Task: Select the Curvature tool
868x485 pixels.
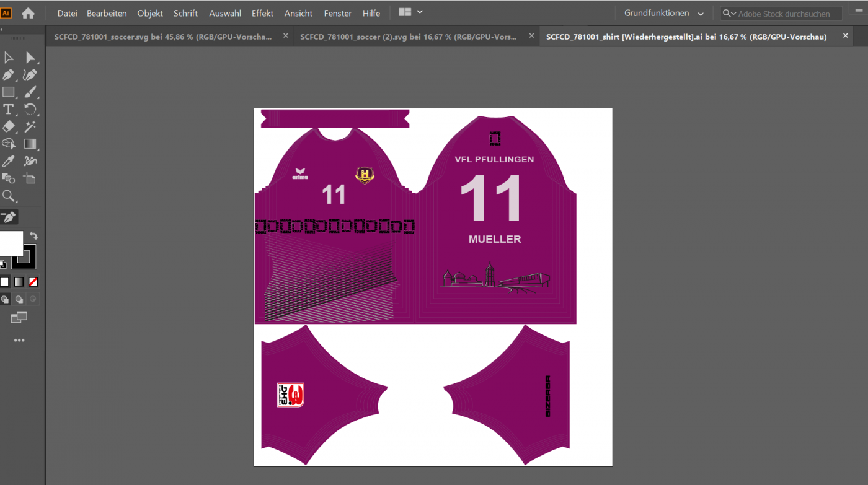Action: coord(30,75)
